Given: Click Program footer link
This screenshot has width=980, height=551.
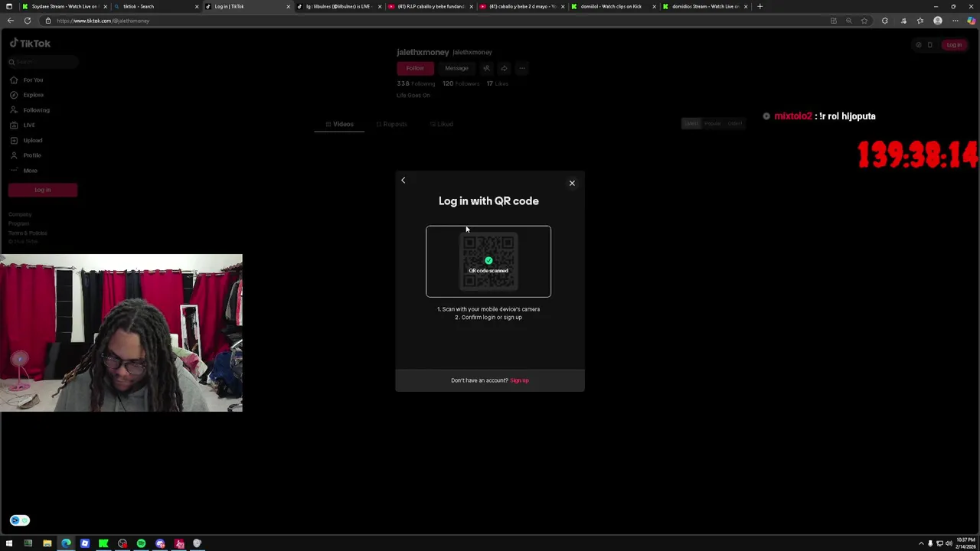Looking at the screenshot, I should [19, 223].
